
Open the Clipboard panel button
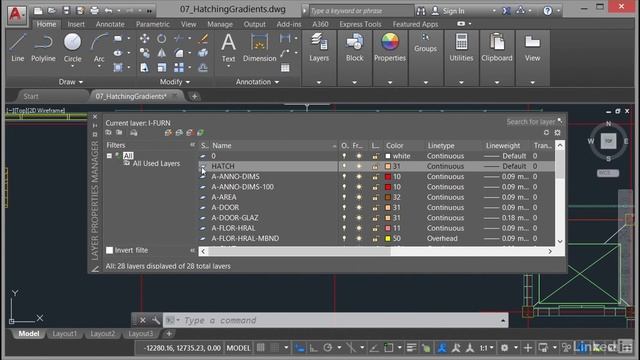(497, 48)
